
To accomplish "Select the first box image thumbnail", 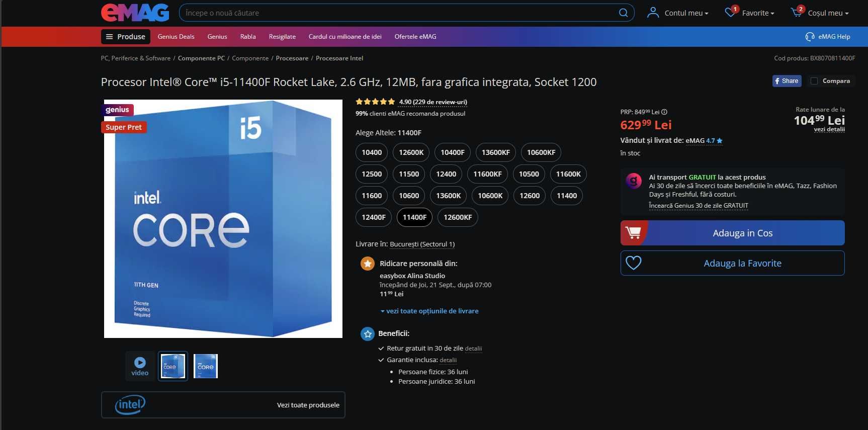I will coord(173,366).
